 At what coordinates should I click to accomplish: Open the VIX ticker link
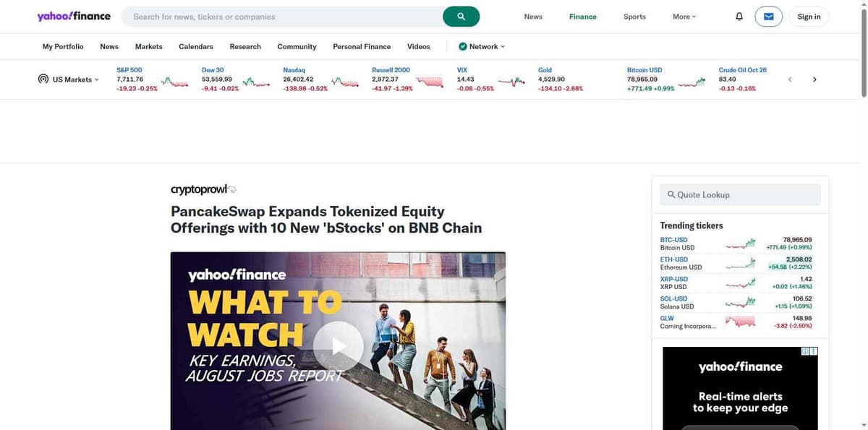462,70
